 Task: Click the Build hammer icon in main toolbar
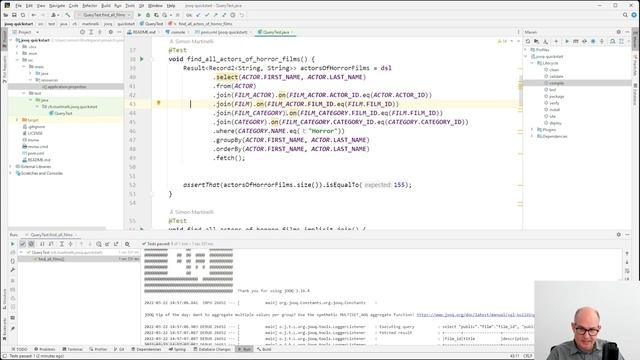pos(68,15)
